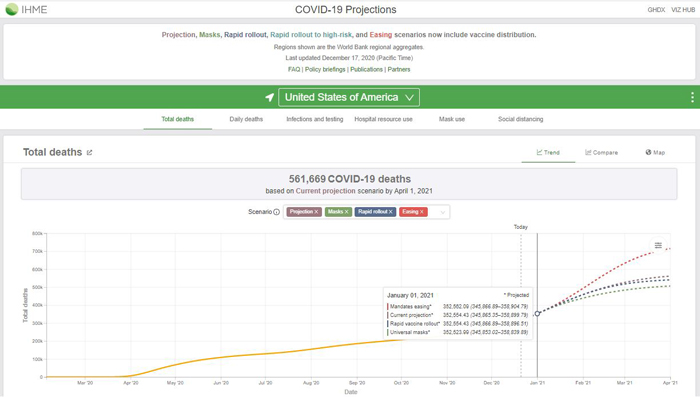This screenshot has height=397, width=700.
Task: Switch to Trend view
Action: pyautogui.click(x=548, y=152)
